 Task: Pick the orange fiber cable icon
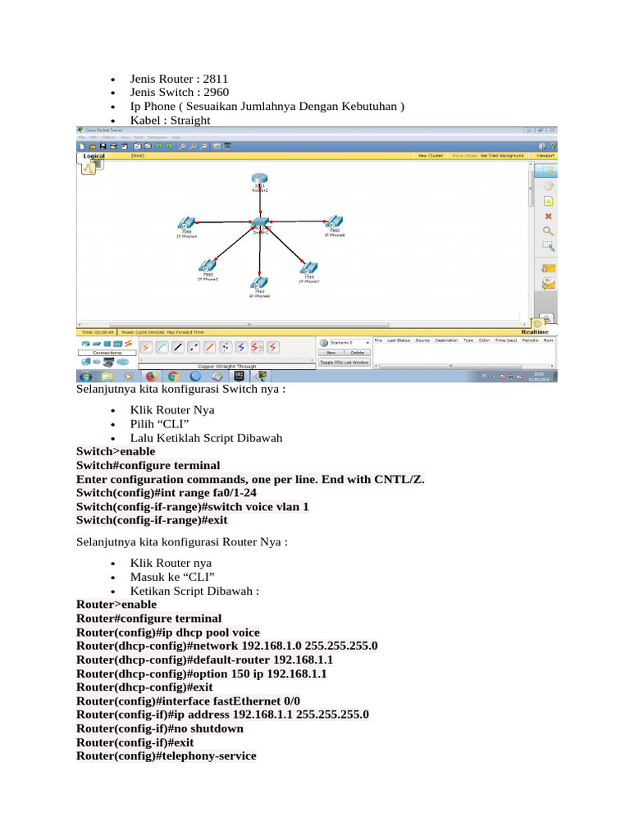point(210,348)
